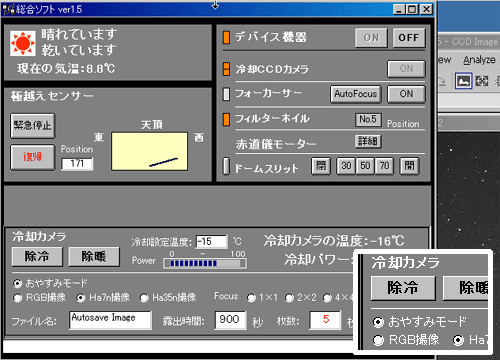
Task: Open the histogram tool in CCD Image window
Action: pos(464,81)
